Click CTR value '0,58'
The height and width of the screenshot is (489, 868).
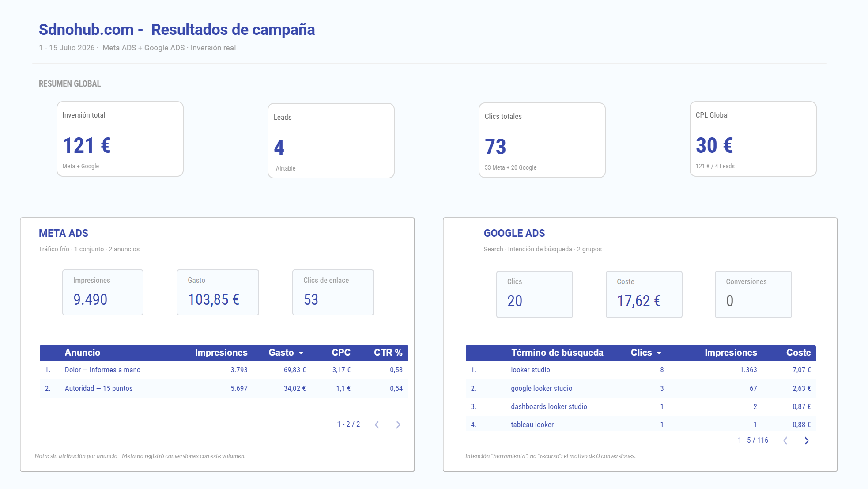click(396, 370)
